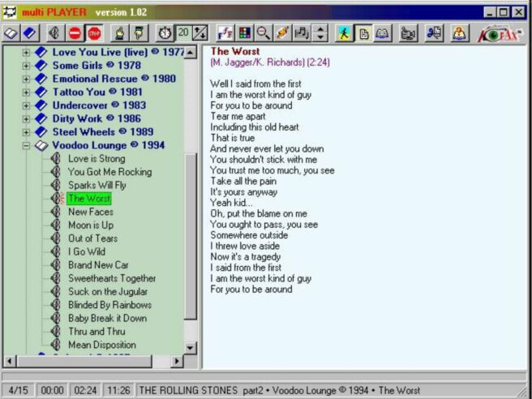532x399 pixels.
Task: Click the music notes toolbar icon
Action: pos(302,33)
